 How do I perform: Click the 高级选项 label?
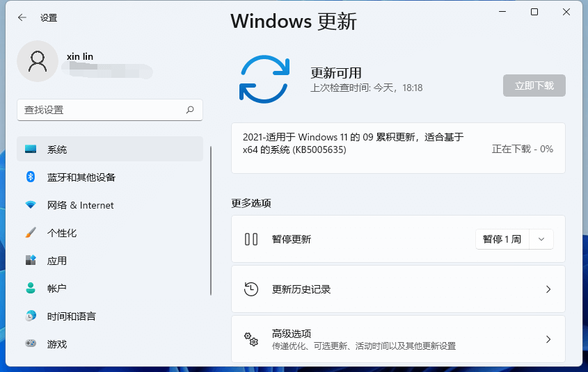tap(292, 333)
